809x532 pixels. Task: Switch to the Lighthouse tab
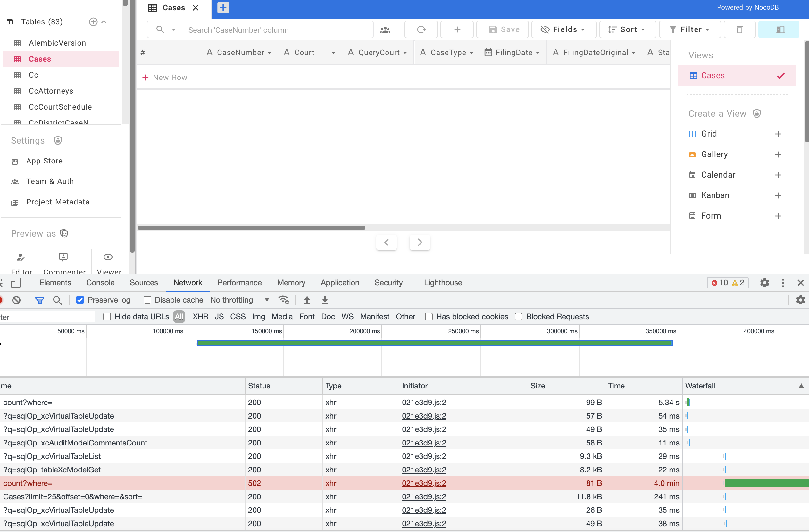(443, 282)
